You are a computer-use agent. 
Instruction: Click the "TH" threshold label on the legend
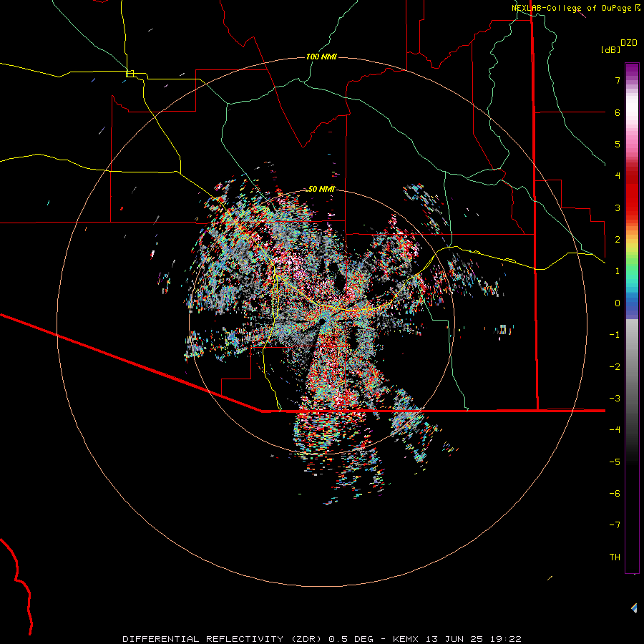(x=615, y=557)
